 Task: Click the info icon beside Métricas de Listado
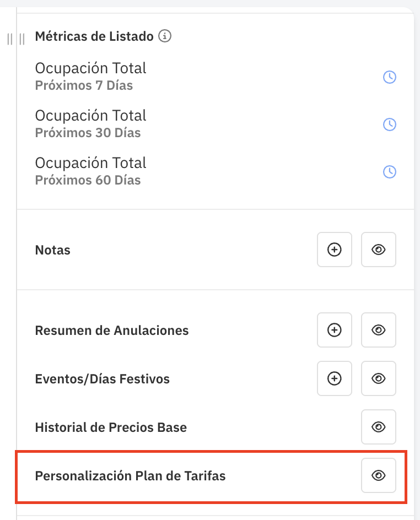click(165, 36)
